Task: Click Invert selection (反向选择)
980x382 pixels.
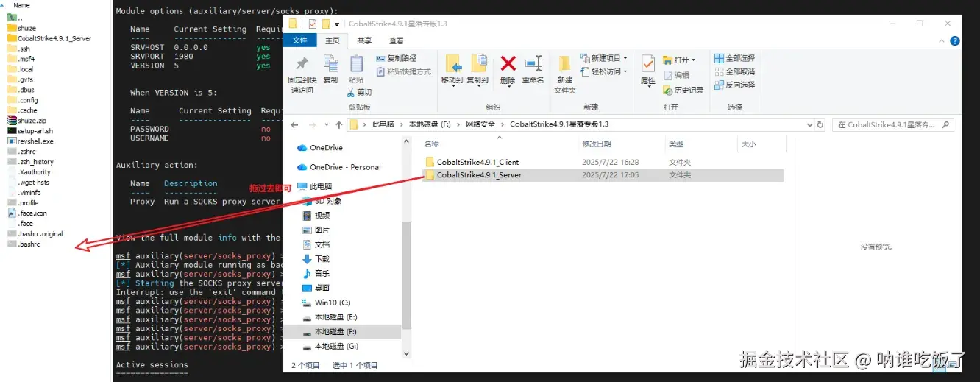Action: click(734, 85)
